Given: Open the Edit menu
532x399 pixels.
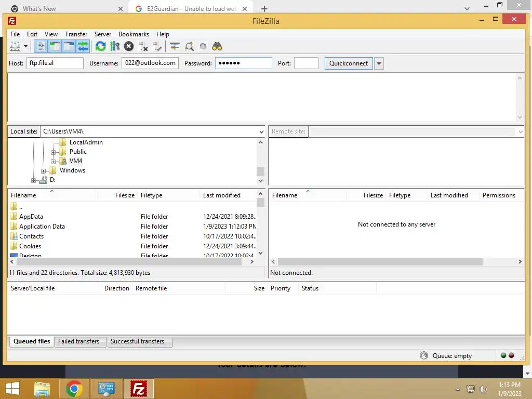Looking at the screenshot, I should click(32, 34).
